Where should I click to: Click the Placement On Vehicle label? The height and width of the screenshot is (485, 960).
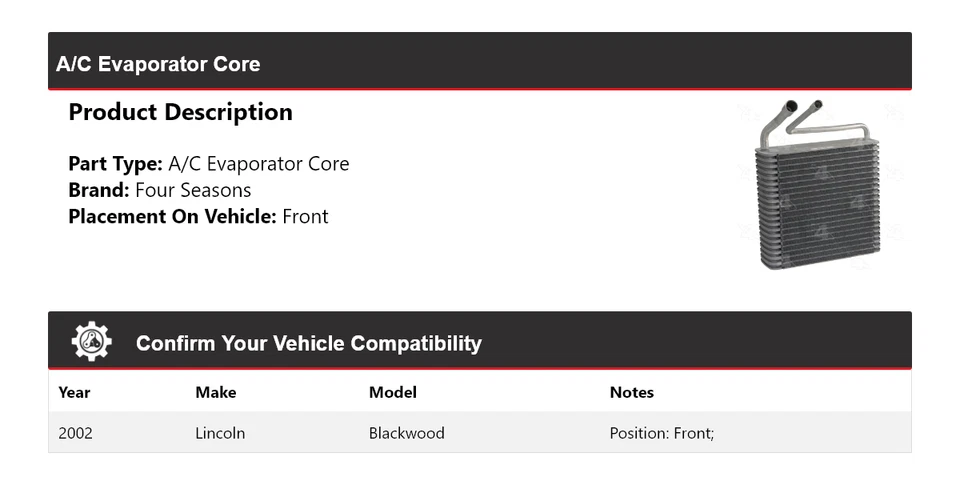[x=172, y=216]
